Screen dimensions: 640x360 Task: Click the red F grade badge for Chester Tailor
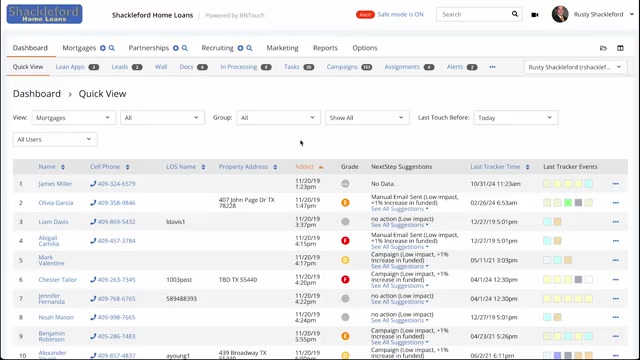pos(345,280)
